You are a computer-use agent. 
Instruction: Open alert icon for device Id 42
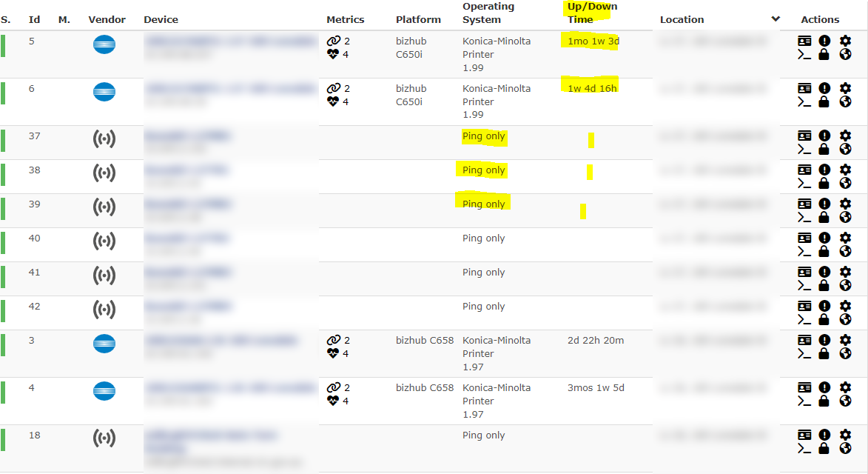pos(824,306)
